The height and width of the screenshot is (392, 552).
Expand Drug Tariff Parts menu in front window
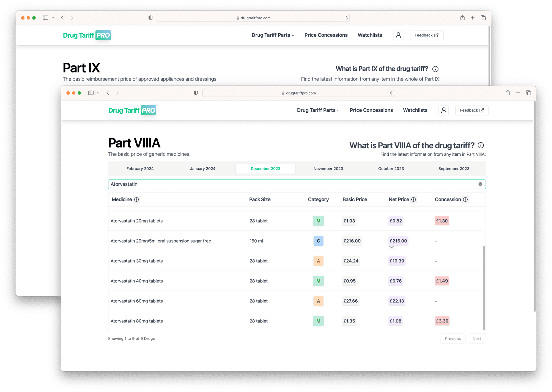[318, 110]
